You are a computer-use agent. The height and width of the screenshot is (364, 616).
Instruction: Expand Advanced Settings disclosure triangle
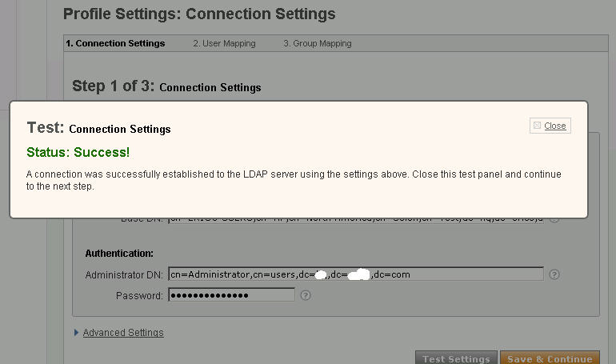coord(76,333)
